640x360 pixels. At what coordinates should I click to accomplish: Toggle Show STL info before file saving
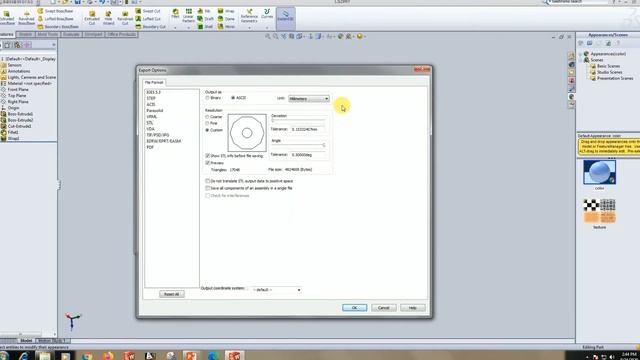(x=208, y=156)
